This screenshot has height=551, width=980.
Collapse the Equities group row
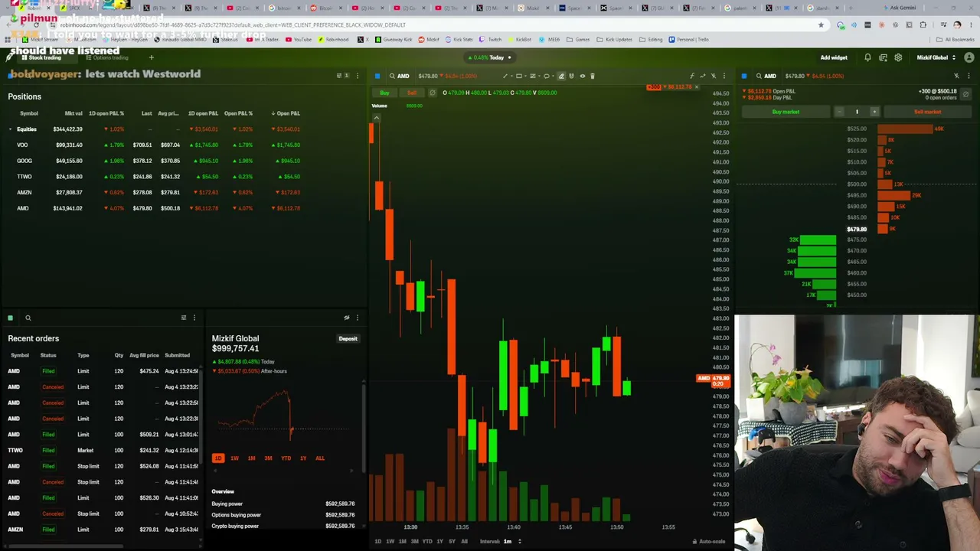[10, 129]
